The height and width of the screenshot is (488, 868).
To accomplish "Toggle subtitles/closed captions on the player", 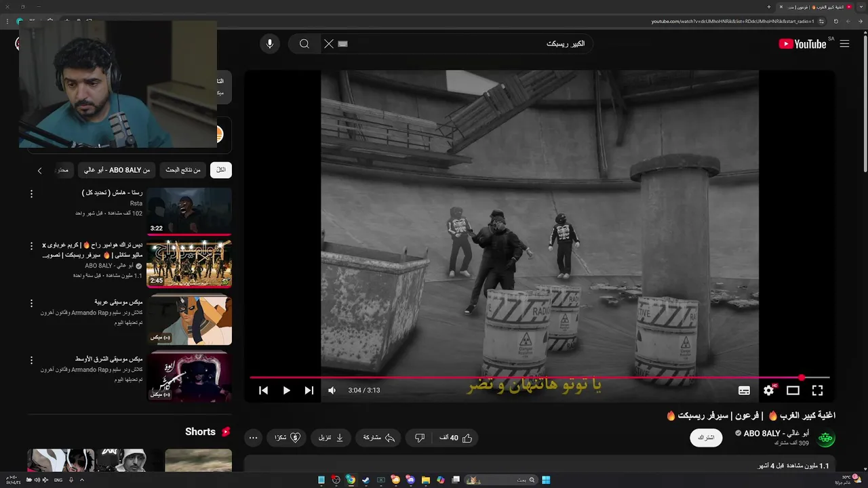I will (744, 390).
